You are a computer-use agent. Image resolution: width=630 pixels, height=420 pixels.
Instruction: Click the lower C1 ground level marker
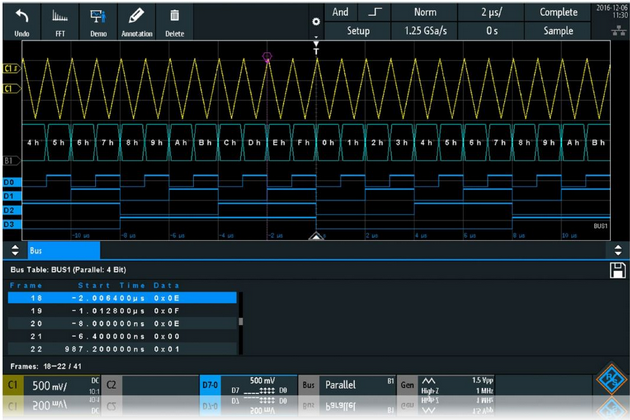coord(11,88)
